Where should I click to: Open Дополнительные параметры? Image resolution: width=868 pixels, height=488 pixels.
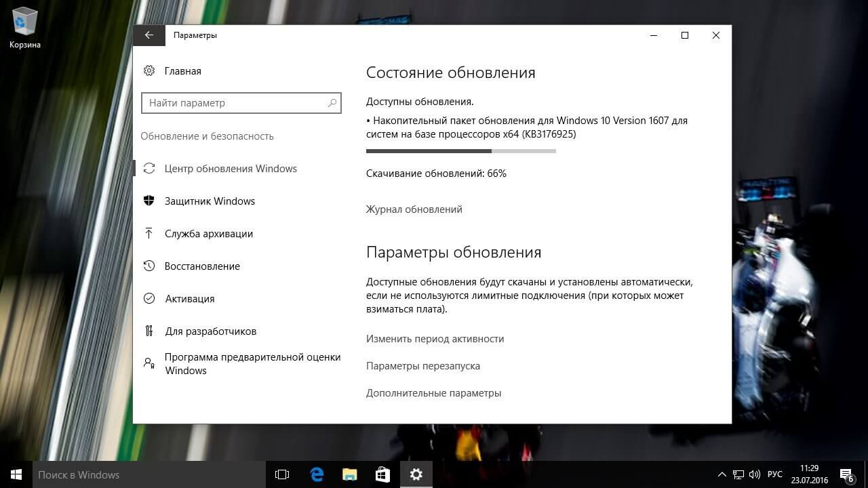(x=434, y=392)
